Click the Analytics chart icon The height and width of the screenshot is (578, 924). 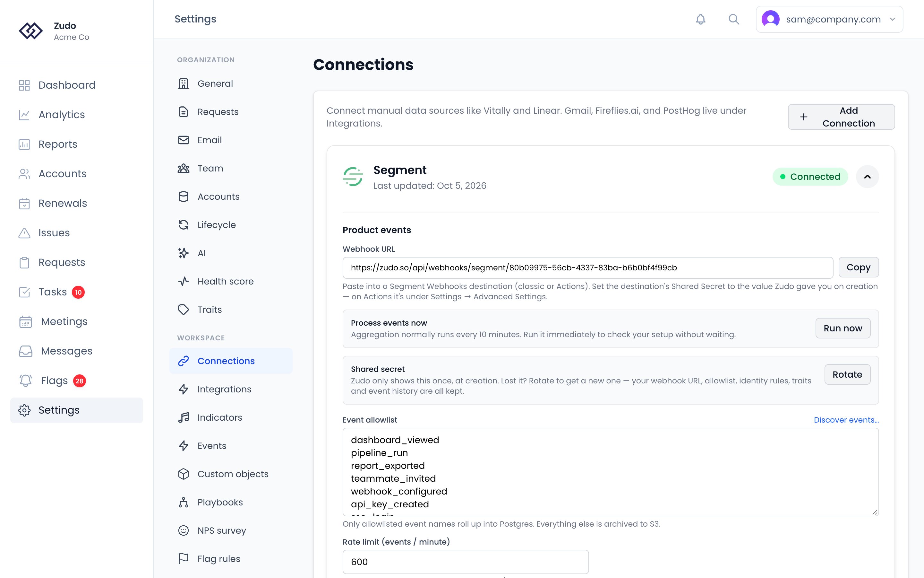[24, 115]
